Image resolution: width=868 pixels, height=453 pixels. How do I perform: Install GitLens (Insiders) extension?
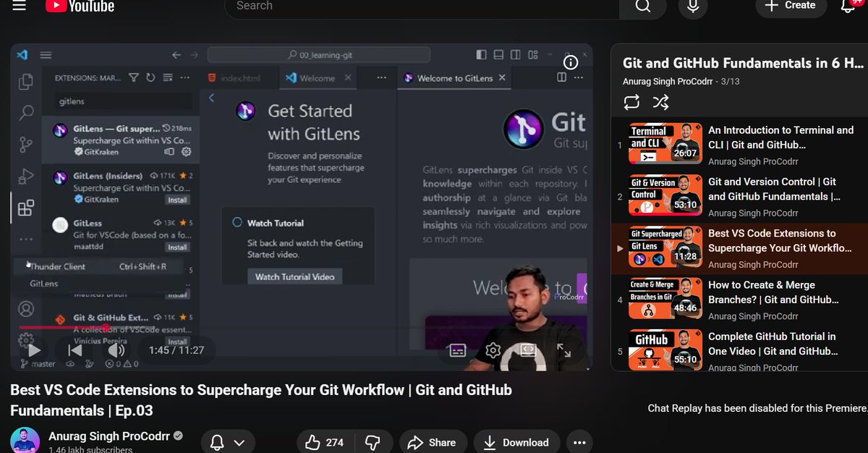coord(177,200)
